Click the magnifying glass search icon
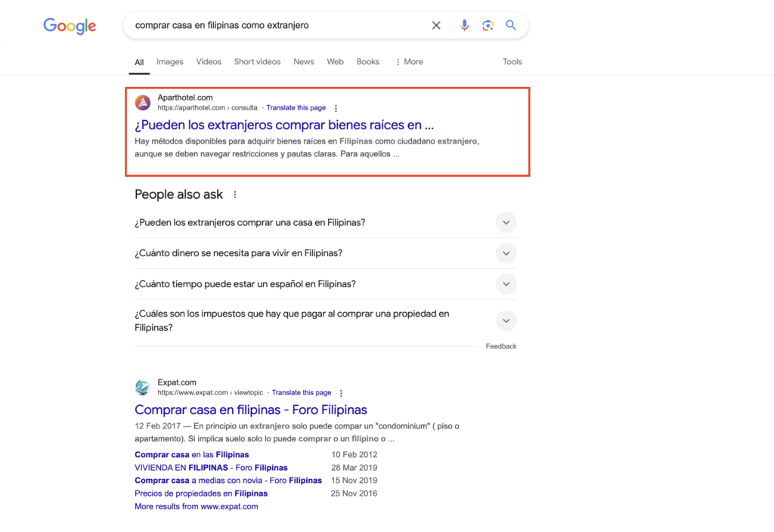Viewport: 774px width, 532px height. (511, 25)
